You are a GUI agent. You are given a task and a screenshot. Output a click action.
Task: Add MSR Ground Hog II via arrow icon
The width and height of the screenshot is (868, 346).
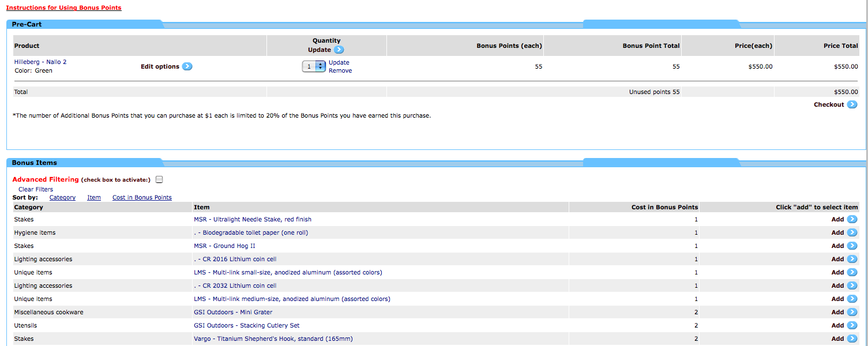pos(852,246)
